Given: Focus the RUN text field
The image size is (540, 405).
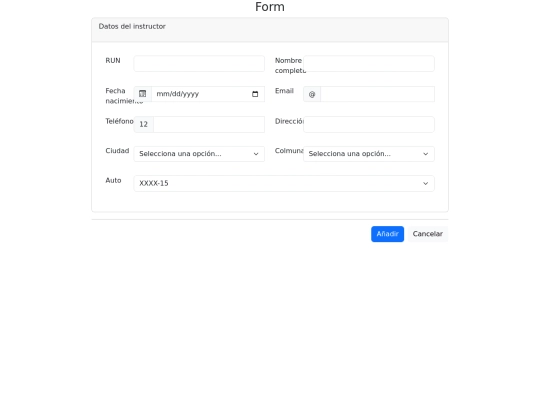Looking at the screenshot, I should coord(199,64).
